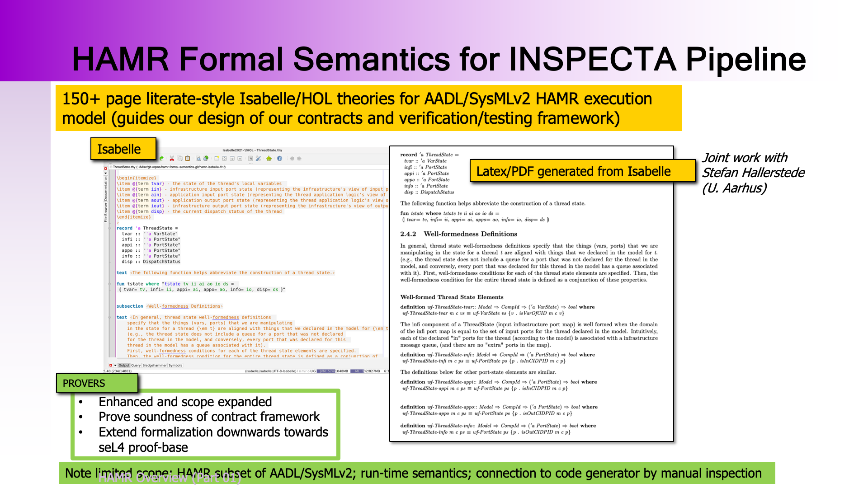This screenshot has width=868, height=488.
Task: Toggle the small box before ThreadState.thy
Action: (111, 167)
